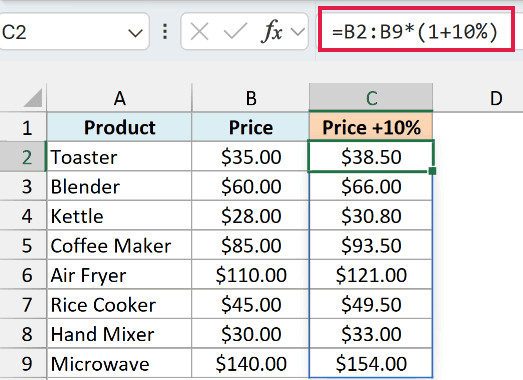Viewport: 523px width, 380px height.
Task: Select the Rice Cooker cell
Action: pyautogui.click(x=119, y=304)
